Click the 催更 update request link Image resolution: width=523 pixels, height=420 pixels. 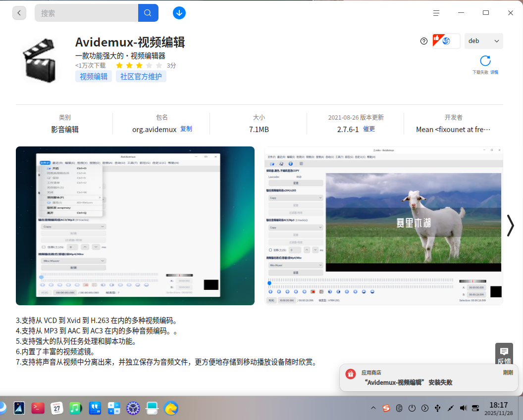369,129
